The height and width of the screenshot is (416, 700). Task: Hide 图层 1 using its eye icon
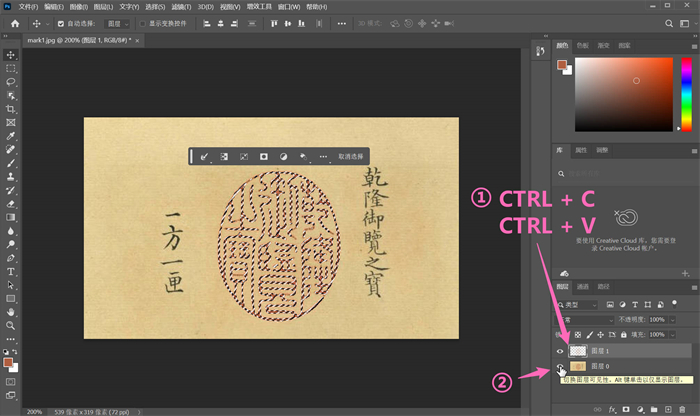[x=560, y=350]
